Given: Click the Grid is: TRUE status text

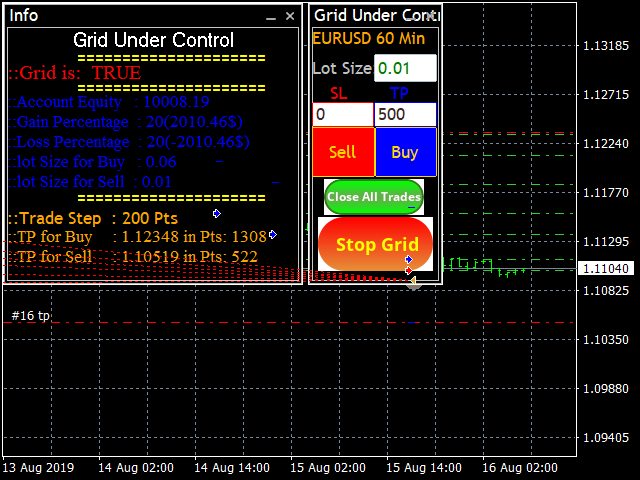Looking at the screenshot, I should point(75,73).
